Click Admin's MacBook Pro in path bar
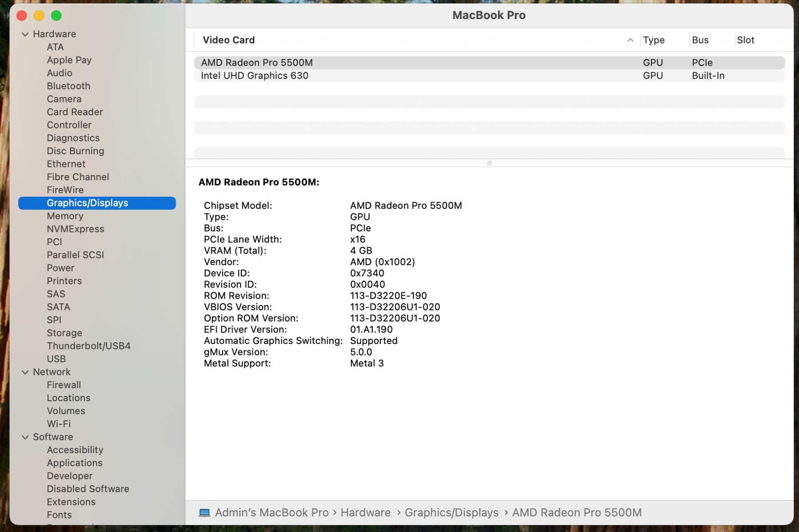Image resolution: width=799 pixels, height=532 pixels. (272, 512)
